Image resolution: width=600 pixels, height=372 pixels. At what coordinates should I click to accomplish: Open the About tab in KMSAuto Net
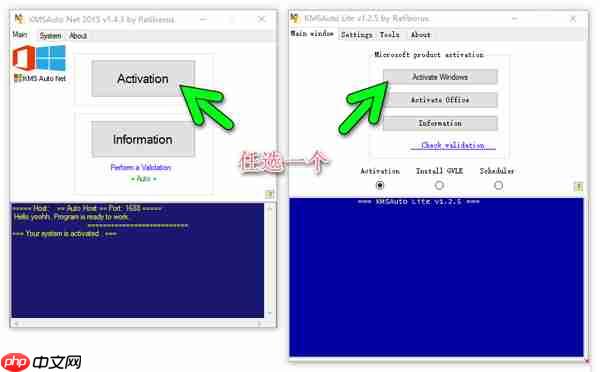pos(78,36)
